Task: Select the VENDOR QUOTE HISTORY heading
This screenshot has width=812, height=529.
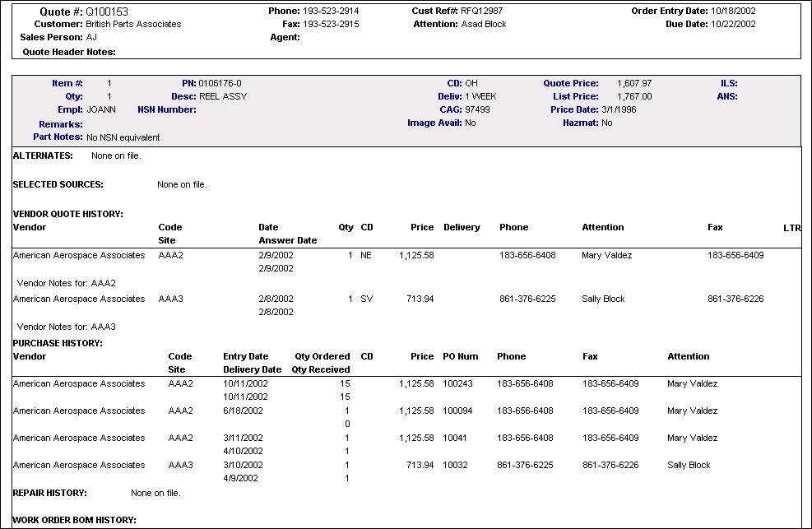Action: (x=67, y=214)
